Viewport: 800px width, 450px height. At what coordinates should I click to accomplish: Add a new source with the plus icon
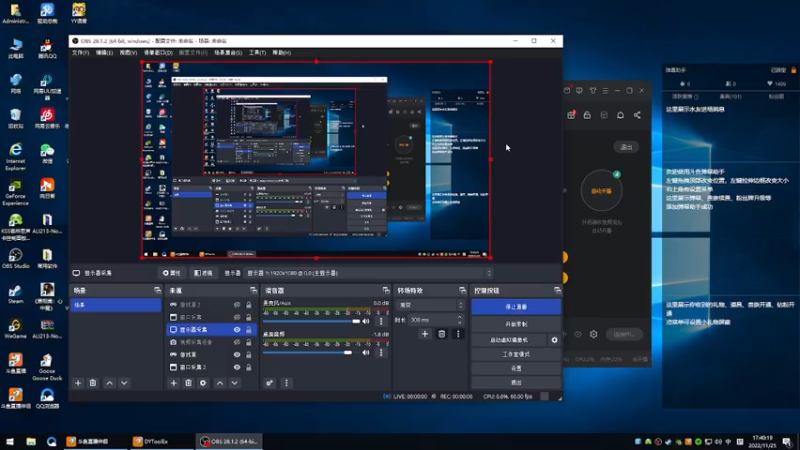click(173, 383)
